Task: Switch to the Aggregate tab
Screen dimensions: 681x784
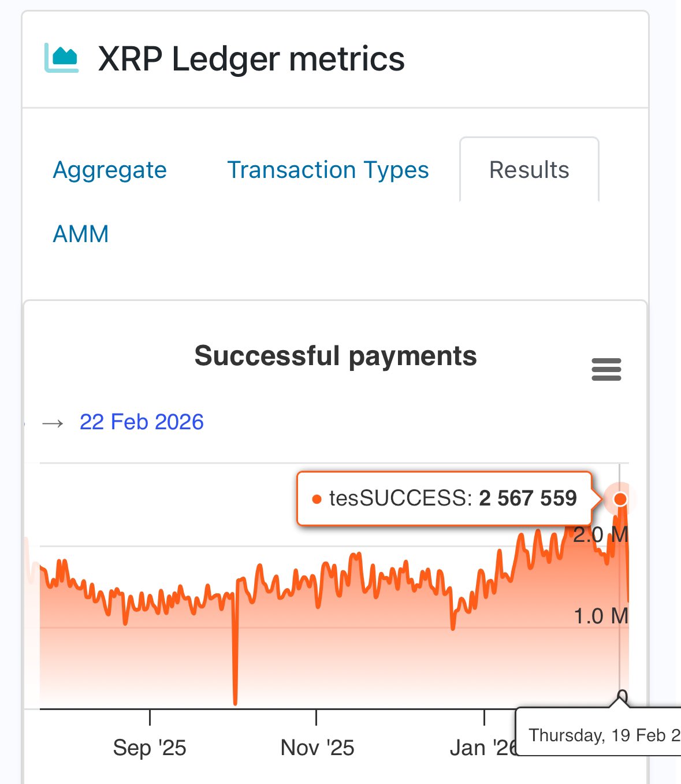Action: pos(110,170)
